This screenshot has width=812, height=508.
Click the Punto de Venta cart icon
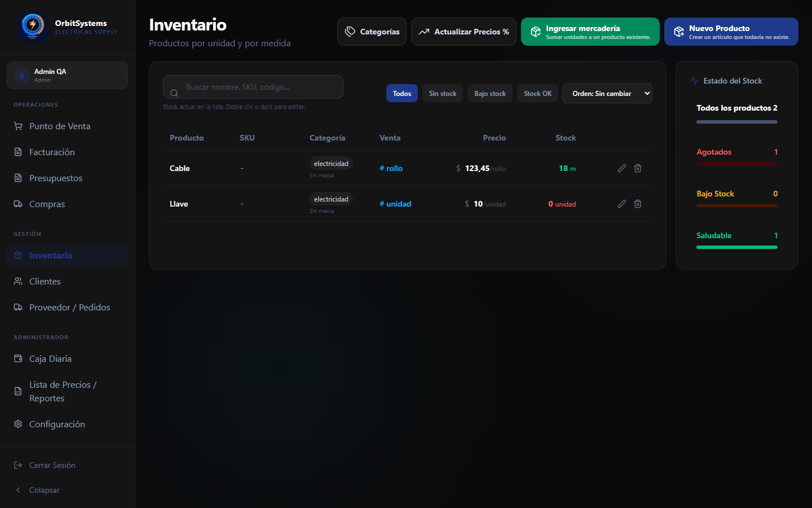coord(18,126)
